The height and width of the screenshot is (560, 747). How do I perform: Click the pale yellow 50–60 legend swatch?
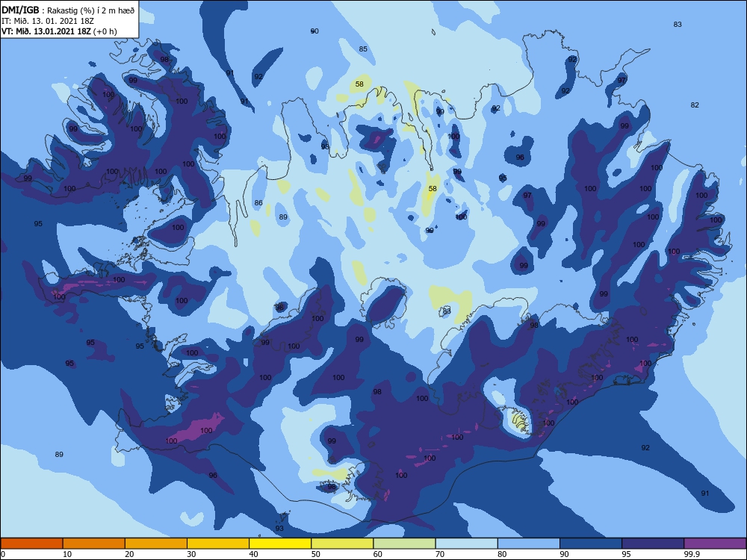pyautogui.click(x=342, y=544)
